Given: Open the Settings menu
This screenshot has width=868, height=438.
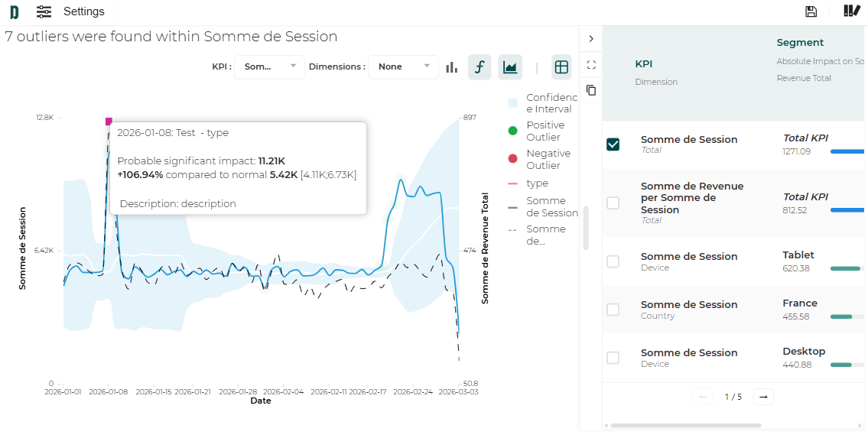Looking at the screenshot, I should pyautogui.click(x=71, y=11).
